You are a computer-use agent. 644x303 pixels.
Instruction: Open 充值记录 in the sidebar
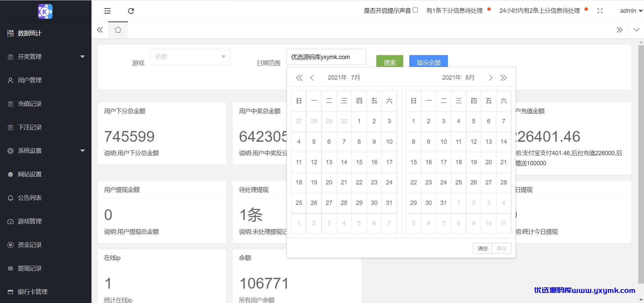click(46, 104)
